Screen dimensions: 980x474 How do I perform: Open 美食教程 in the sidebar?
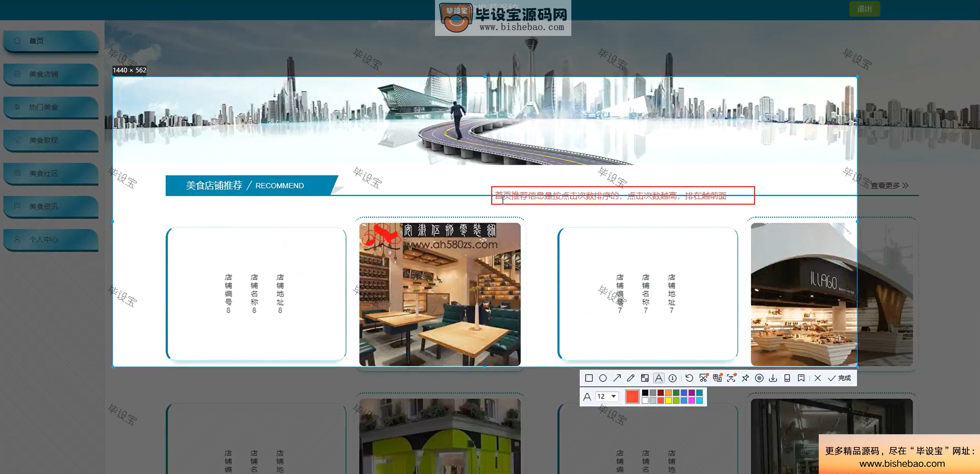51,140
